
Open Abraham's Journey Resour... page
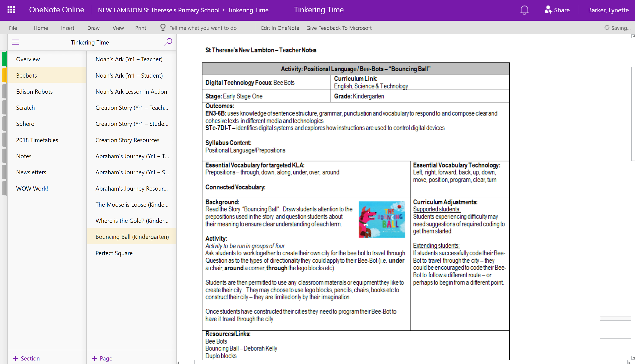click(x=131, y=189)
